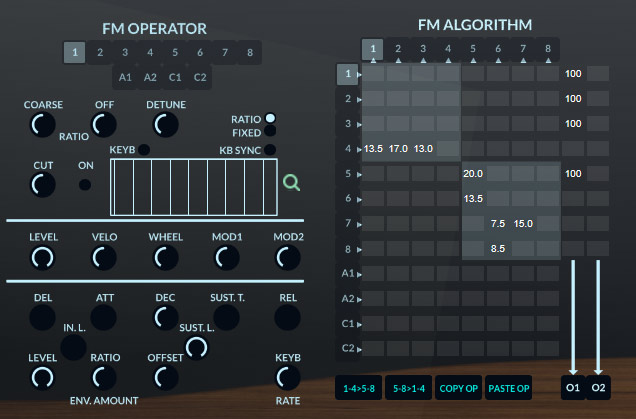Viewport: 636px width, 419px height.
Task: Click the VELO knob
Action: coord(103,258)
